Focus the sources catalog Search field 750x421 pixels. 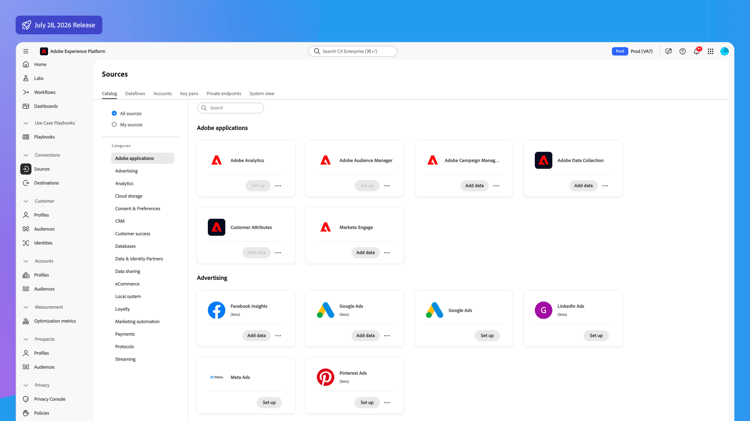pos(230,108)
